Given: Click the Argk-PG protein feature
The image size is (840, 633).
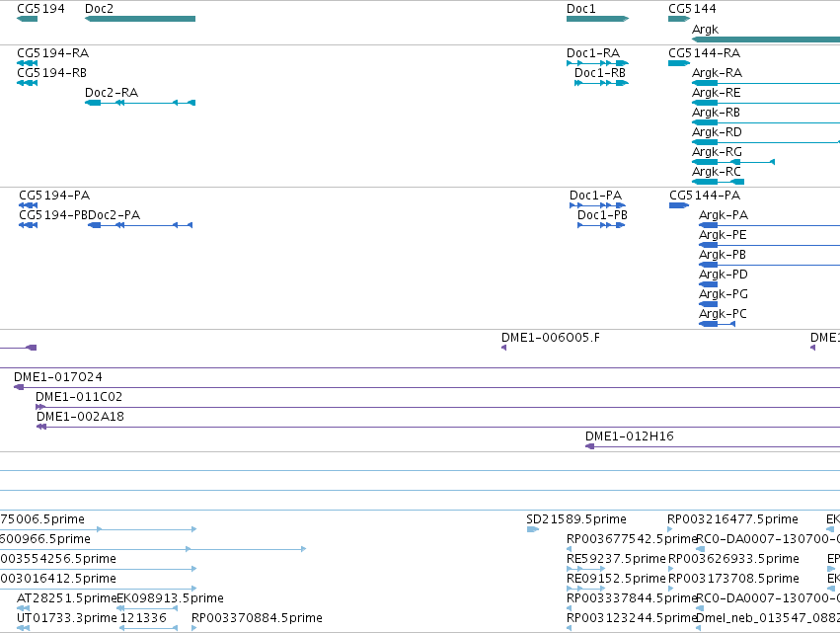Looking at the screenshot, I should point(708,304).
